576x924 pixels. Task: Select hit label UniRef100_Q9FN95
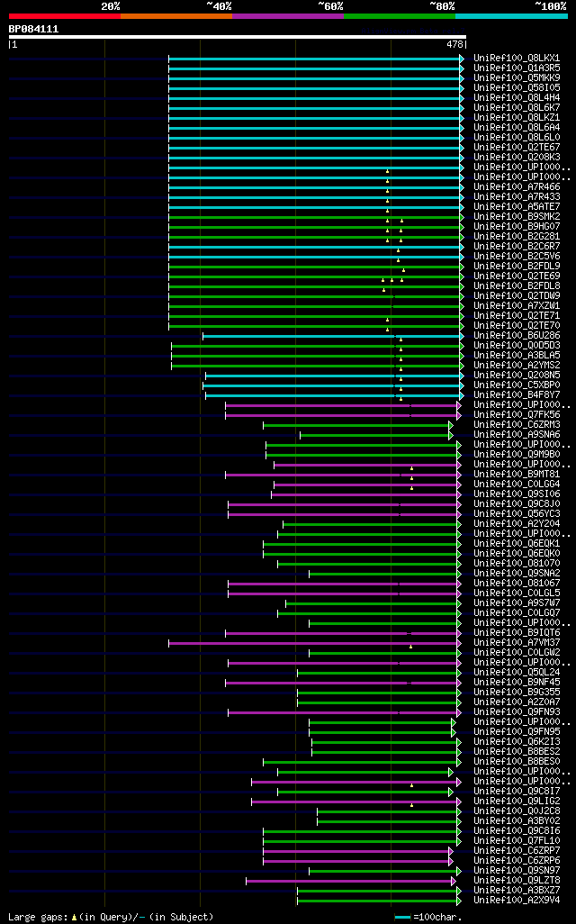coord(517,732)
